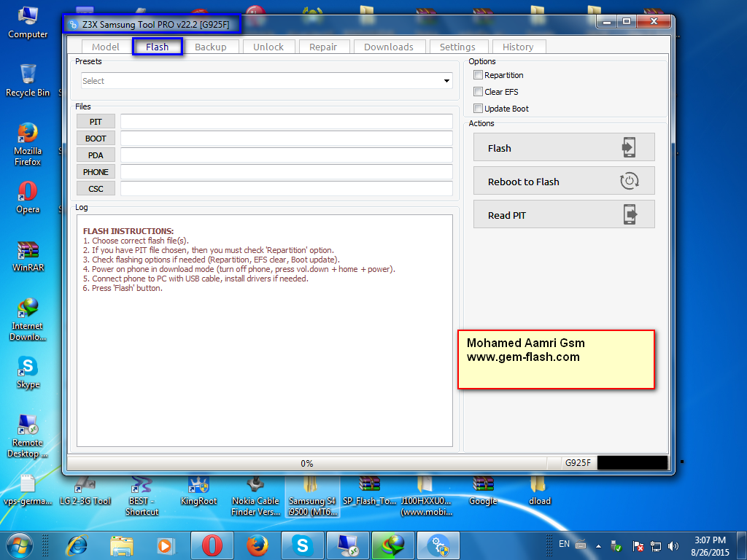Click the Z3X Samsung Tool title bar icon
This screenshot has width=747, height=560.
tap(74, 24)
